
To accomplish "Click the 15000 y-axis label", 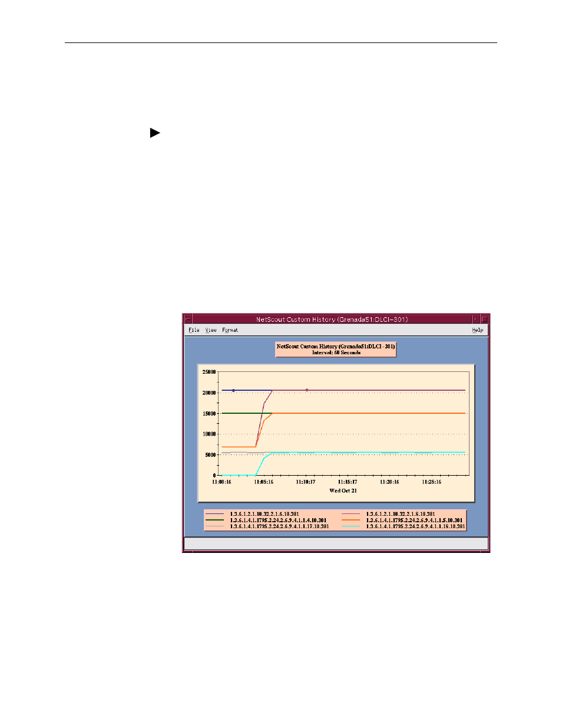I will pyautogui.click(x=209, y=414).
